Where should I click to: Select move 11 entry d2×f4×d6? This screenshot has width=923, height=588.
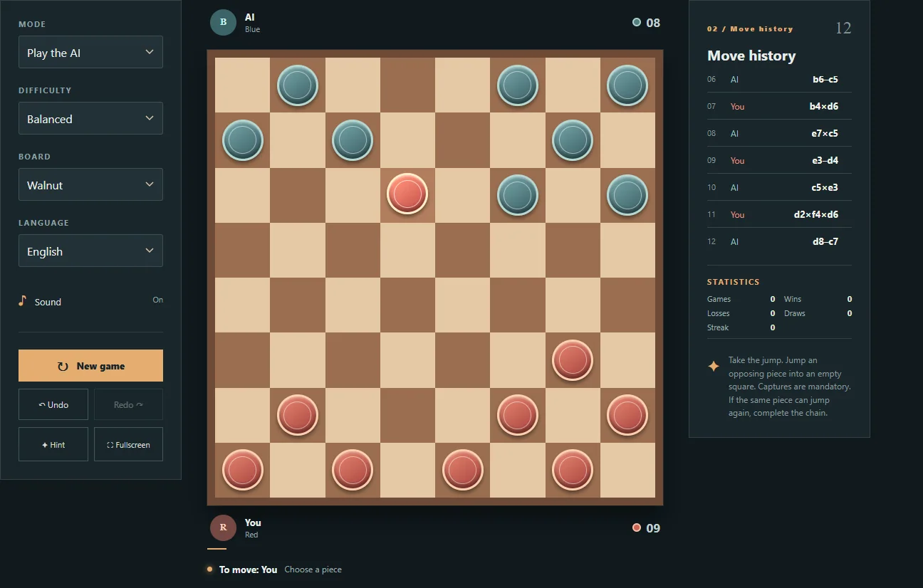click(x=779, y=214)
